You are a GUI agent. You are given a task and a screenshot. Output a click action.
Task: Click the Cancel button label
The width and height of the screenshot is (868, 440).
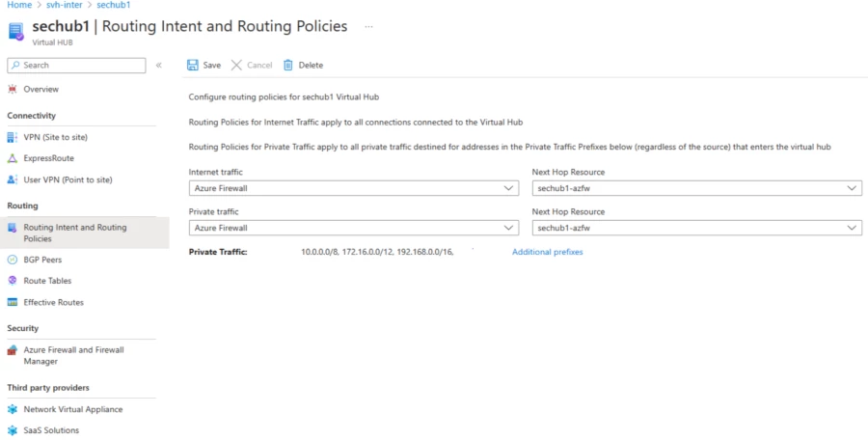click(x=259, y=65)
